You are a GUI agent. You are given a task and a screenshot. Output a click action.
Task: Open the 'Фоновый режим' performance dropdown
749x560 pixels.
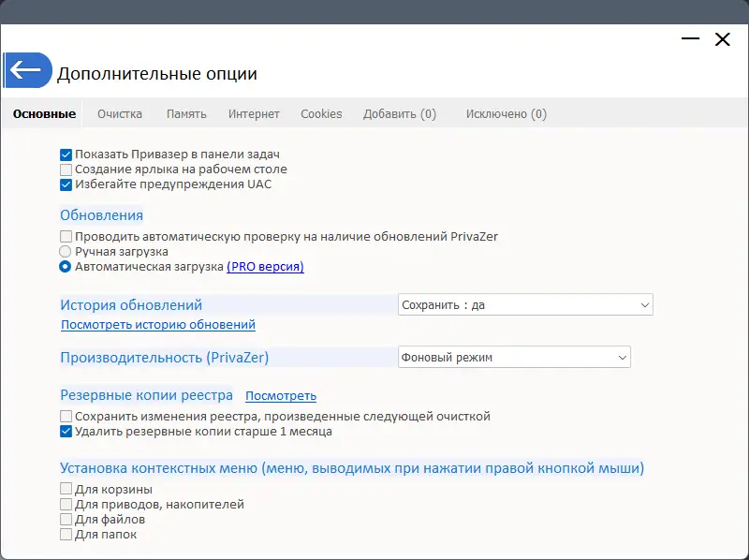(x=514, y=357)
